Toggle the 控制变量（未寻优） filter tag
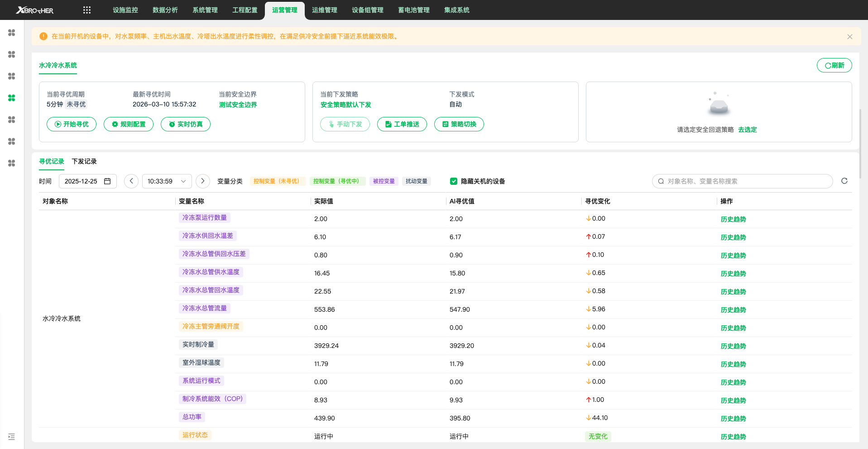 (276, 181)
